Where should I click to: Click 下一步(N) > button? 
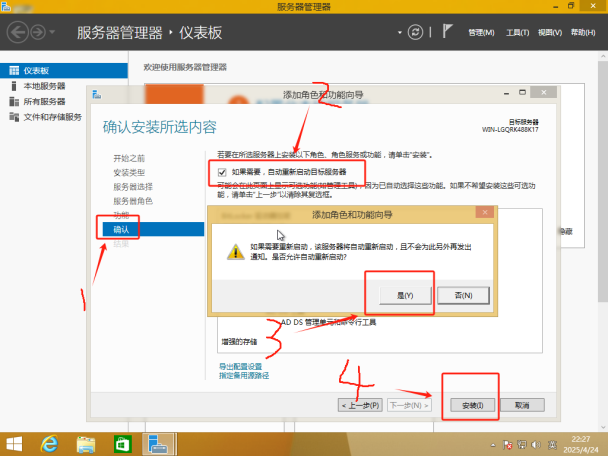point(409,405)
